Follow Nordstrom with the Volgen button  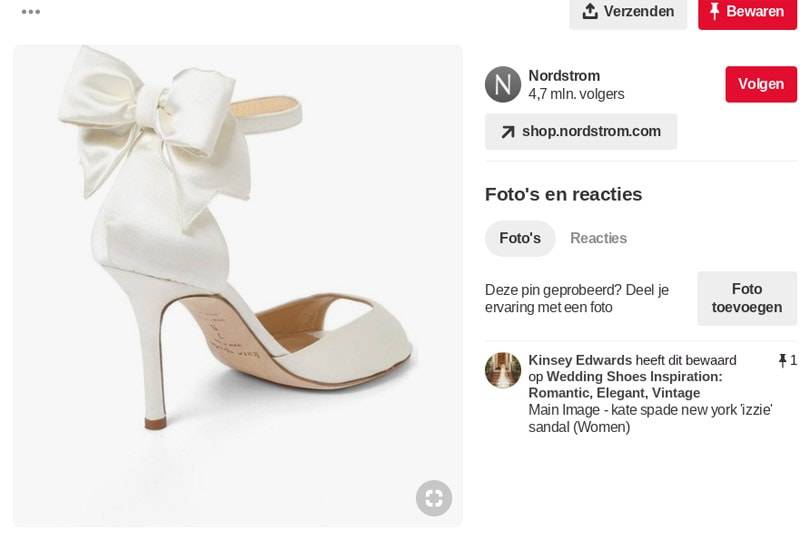[761, 84]
